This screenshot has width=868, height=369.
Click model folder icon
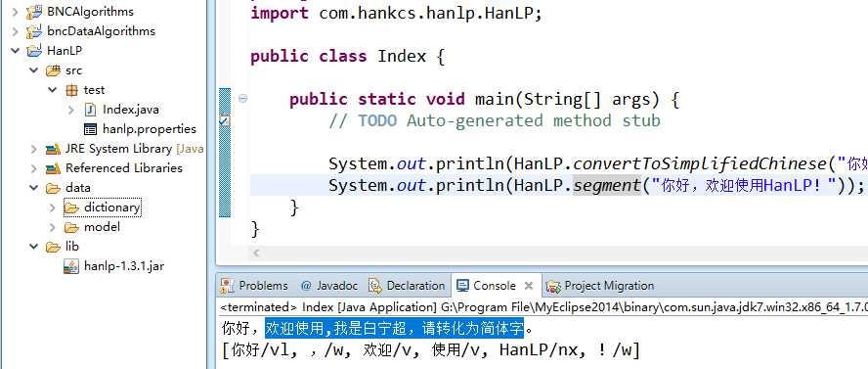tap(71, 227)
